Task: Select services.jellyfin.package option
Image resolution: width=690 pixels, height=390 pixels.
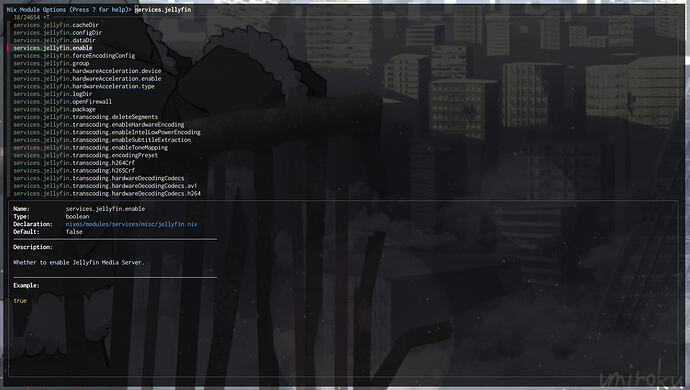Action: tap(55, 110)
